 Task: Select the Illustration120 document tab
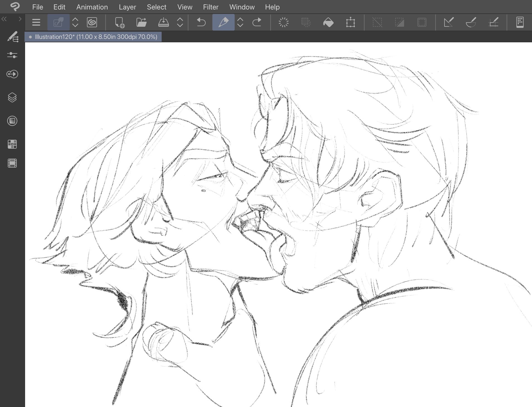(x=93, y=37)
